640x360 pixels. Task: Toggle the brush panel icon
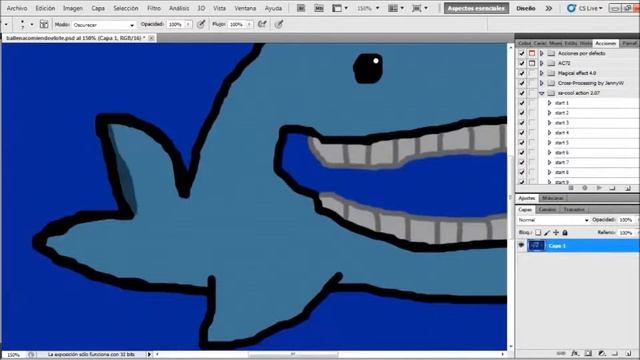tap(44, 24)
